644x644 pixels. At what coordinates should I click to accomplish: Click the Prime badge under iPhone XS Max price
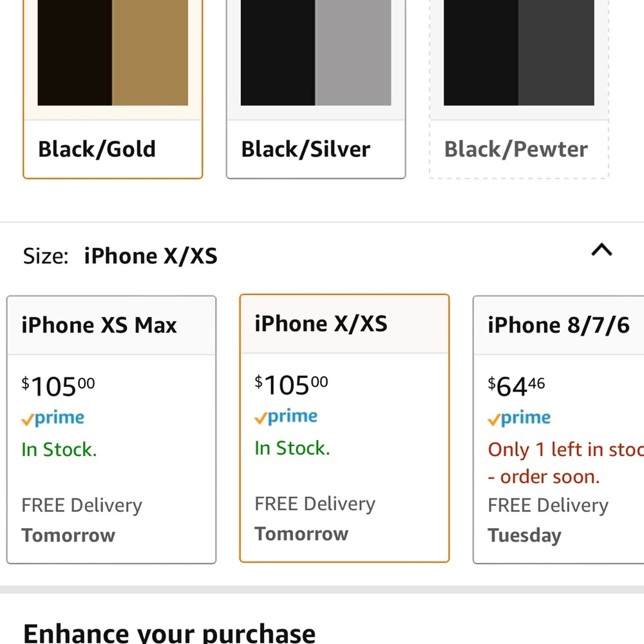(53, 418)
